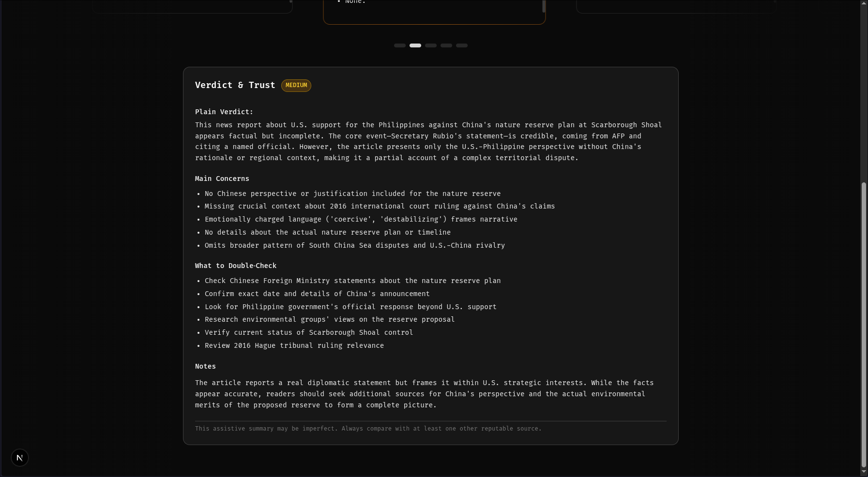The width and height of the screenshot is (868, 477).
Task: Click "Research environmental groups' views" item
Action: pos(330,319)
